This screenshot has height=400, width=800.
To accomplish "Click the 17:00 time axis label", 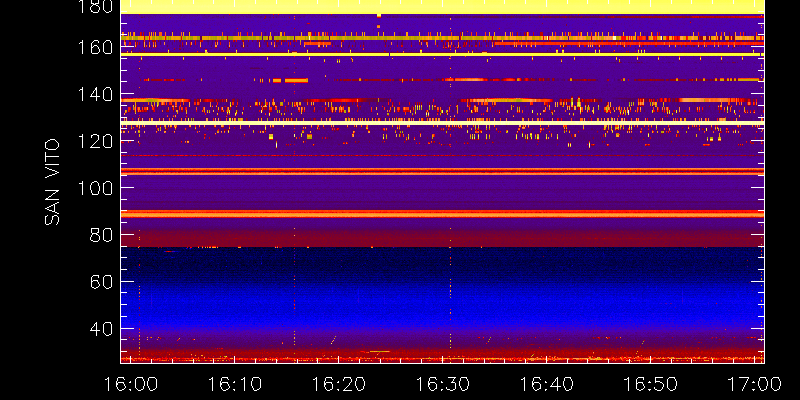I will tap(755, 384).
